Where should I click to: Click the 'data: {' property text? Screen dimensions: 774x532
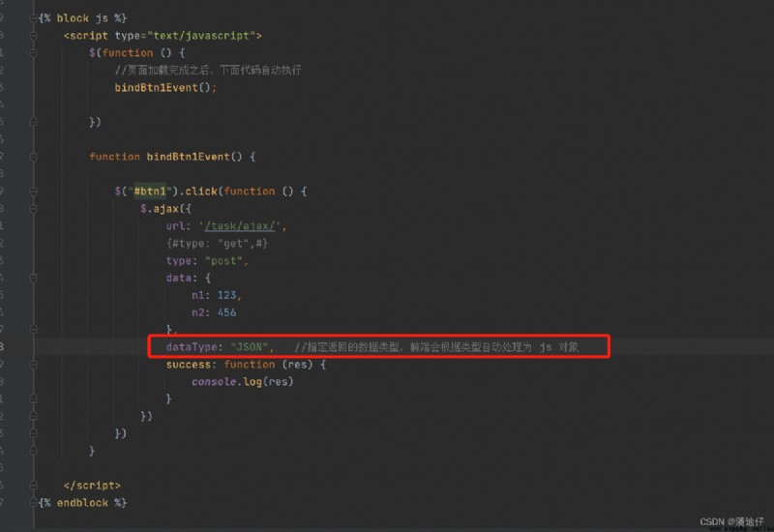tap(188, 278)
